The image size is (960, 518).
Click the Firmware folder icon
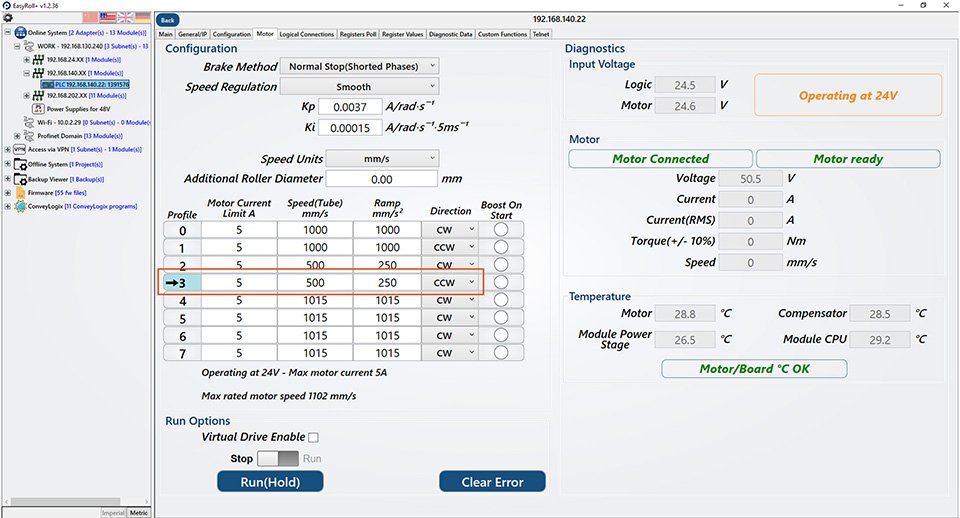[20, 192]
